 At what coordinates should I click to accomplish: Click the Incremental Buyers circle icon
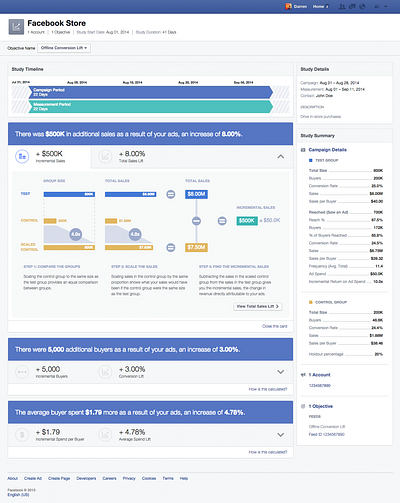click(x=22, y=372)
